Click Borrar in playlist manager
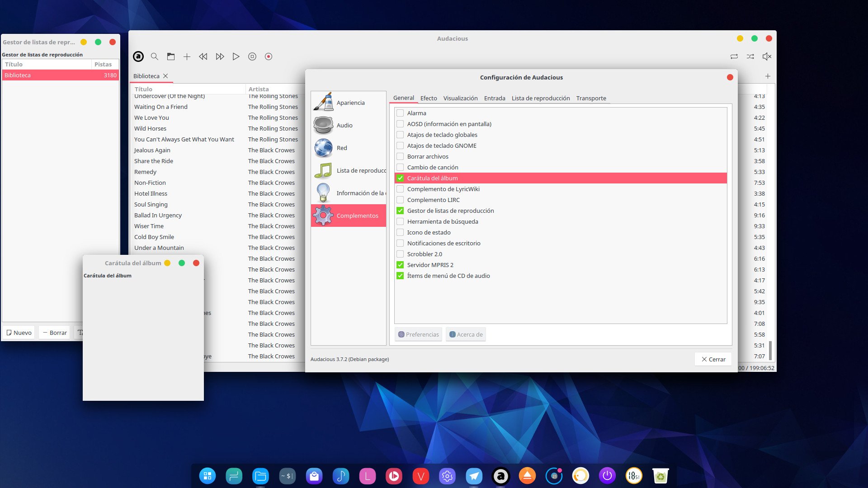The image size is (868, 488). (55, 333)
